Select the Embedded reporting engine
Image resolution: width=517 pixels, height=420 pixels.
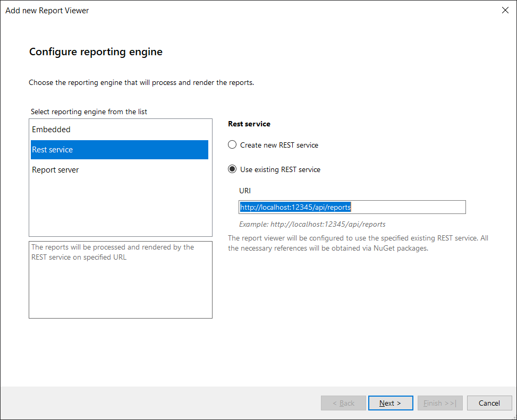coord(120,130)
